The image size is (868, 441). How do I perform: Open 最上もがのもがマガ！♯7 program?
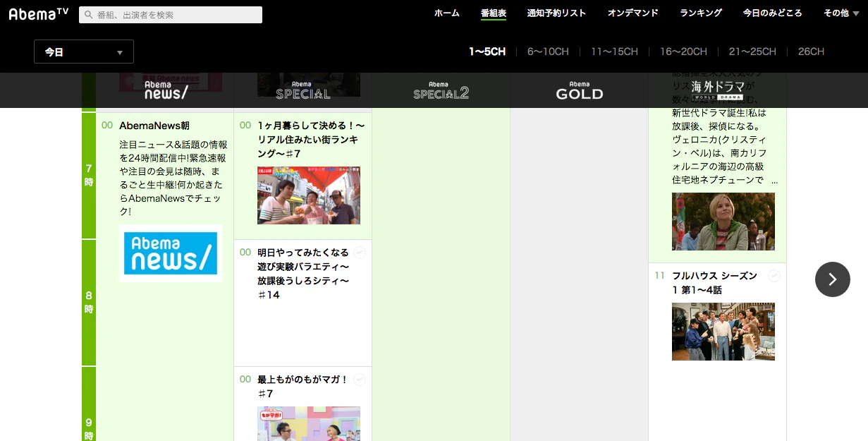[303, 387]
